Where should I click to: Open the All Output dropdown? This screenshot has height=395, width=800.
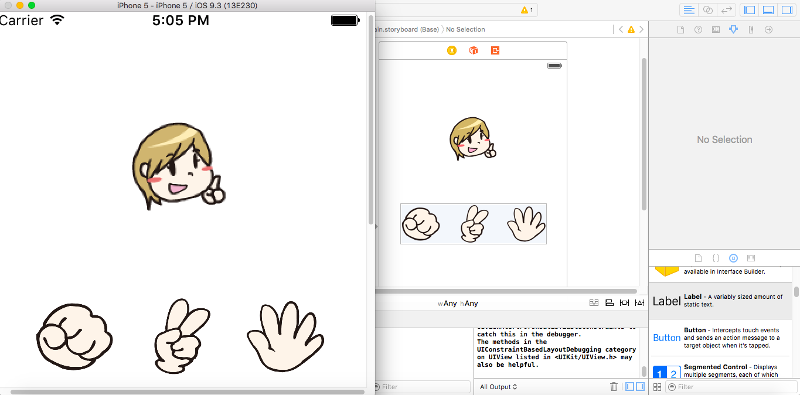coord(498,387)
